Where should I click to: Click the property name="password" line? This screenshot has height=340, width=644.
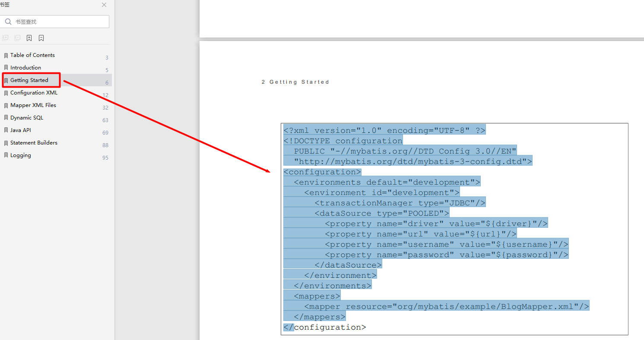pos(447,255)
